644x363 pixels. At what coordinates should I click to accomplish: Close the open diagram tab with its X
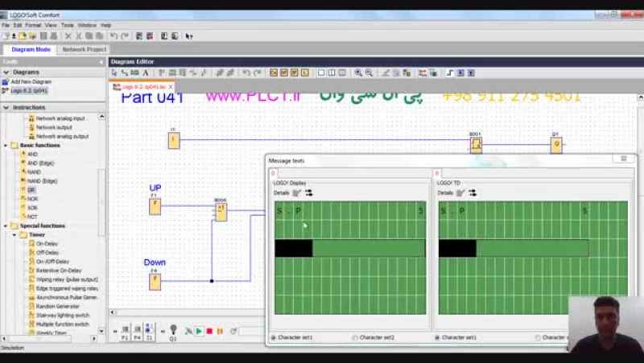coord(171,87)
